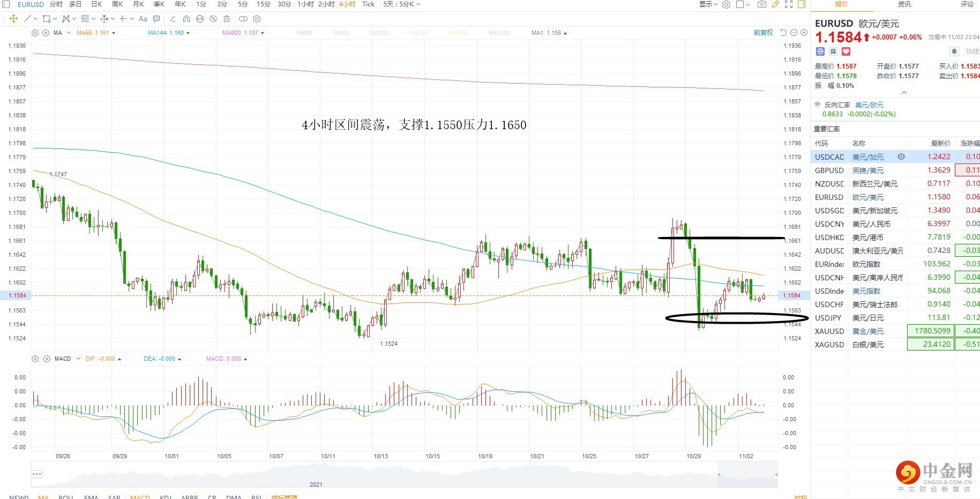Open the rectangle tool dropdown arrow
The image size is (980, 499).
tap(55, 19)
